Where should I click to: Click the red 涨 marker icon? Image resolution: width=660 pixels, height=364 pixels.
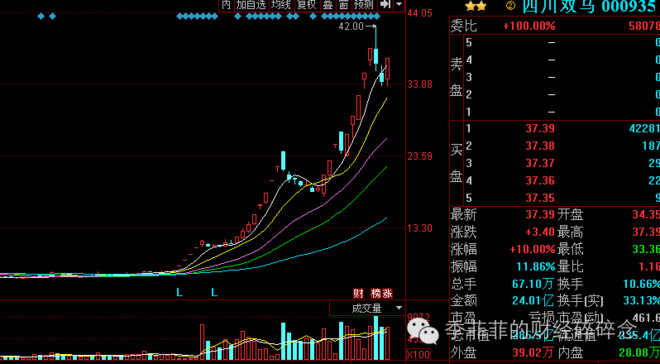[387, 293]
